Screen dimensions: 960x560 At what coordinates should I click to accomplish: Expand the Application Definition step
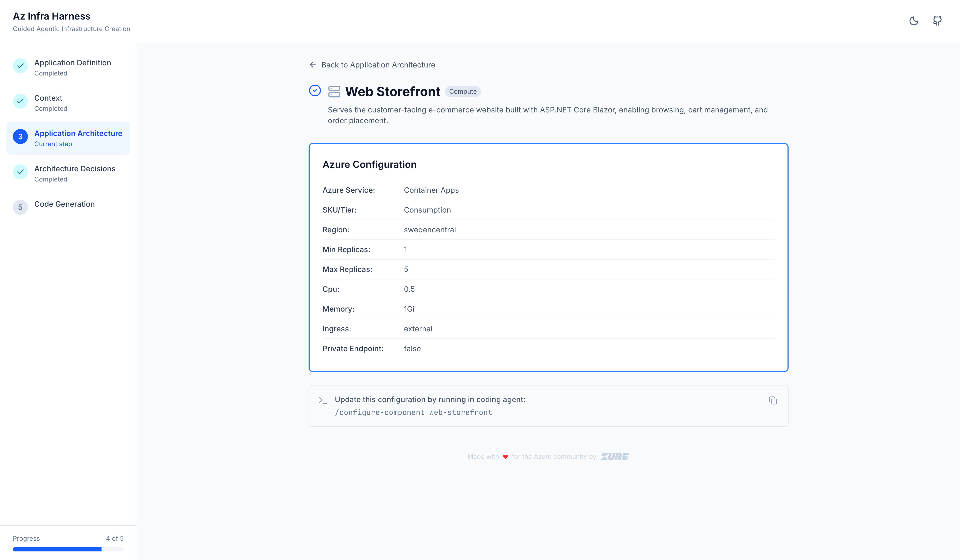click(73, 62)
